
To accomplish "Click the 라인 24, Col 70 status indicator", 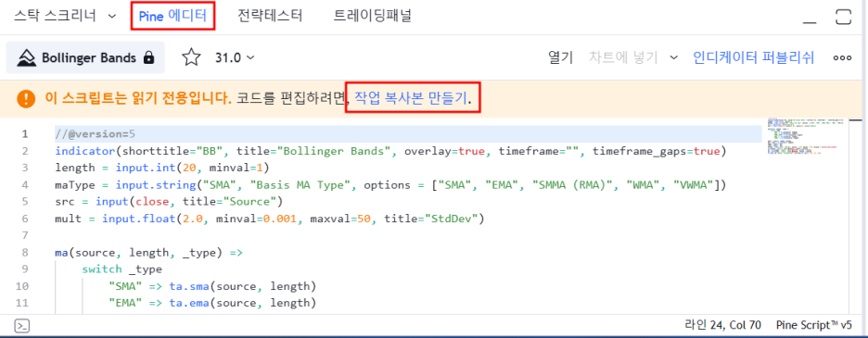I will coord(722,325).
